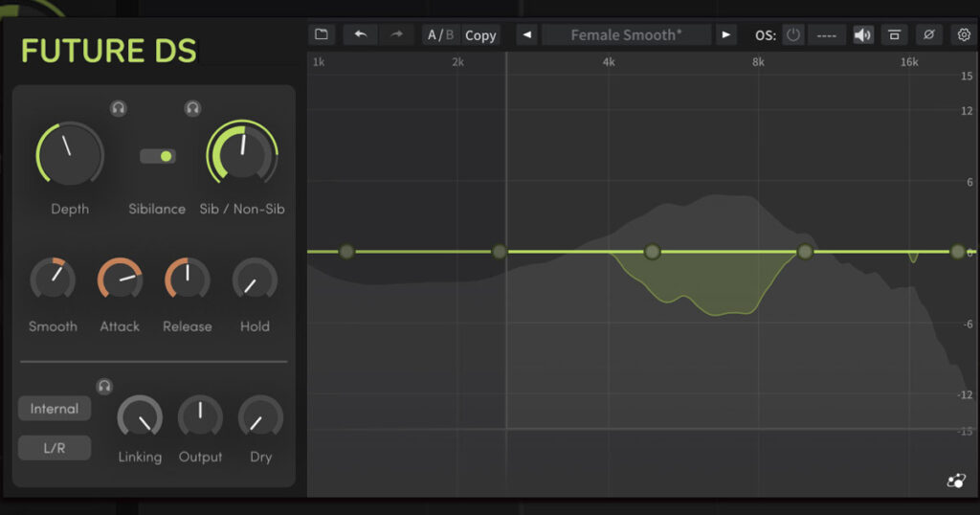Select the band node on the vertical line after 2k
This screenshot has height=515, width=980.
(x=500, y=252)
